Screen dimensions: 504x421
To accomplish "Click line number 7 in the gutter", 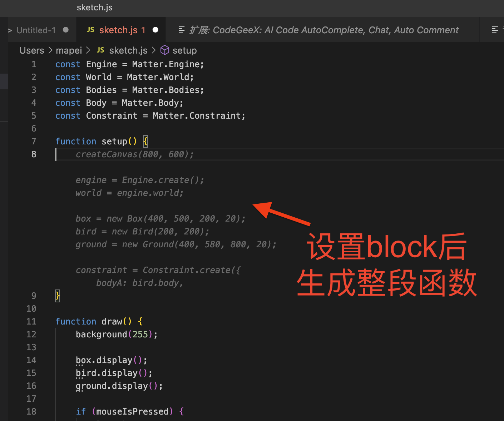I will 34,142.
